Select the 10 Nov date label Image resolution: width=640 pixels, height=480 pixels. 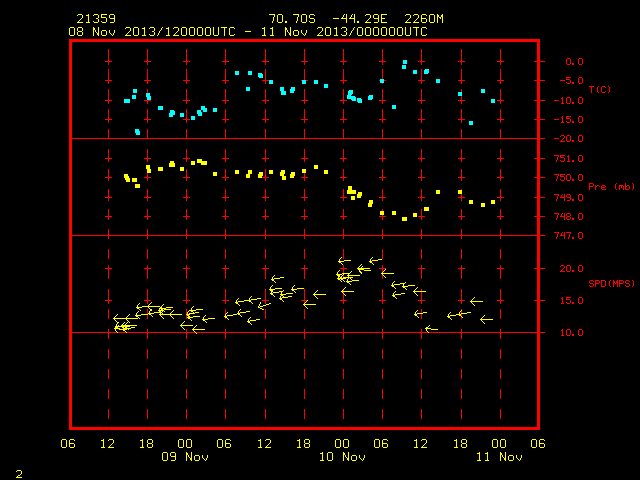(x=342, y=457)
